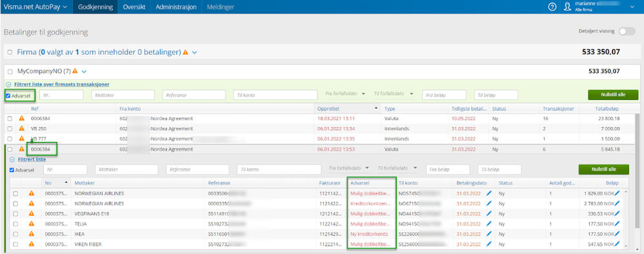Viewport: 644px width, 254px height.
Task: Uncheck the lower Advarsel filter checkbox
Action: click(12, 170)
